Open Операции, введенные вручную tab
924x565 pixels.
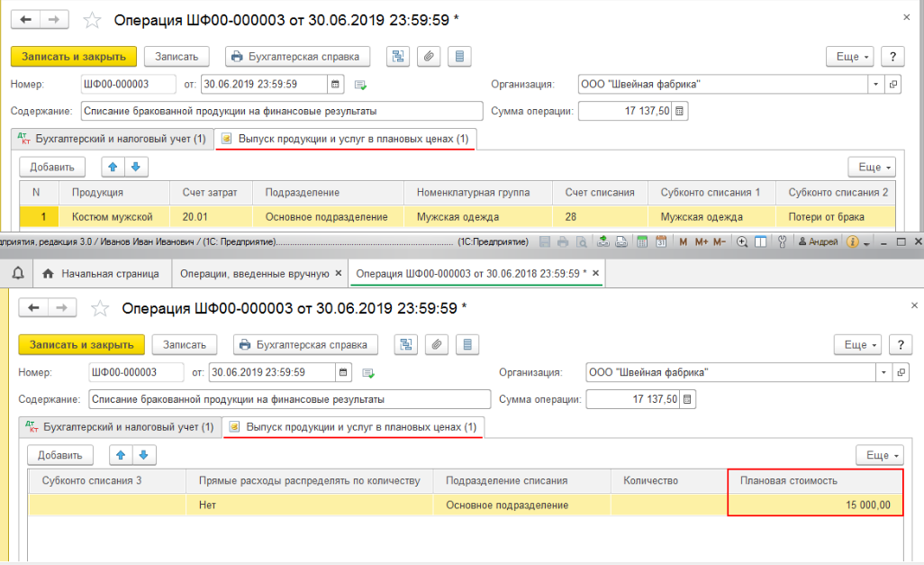(x=254, y=273)
